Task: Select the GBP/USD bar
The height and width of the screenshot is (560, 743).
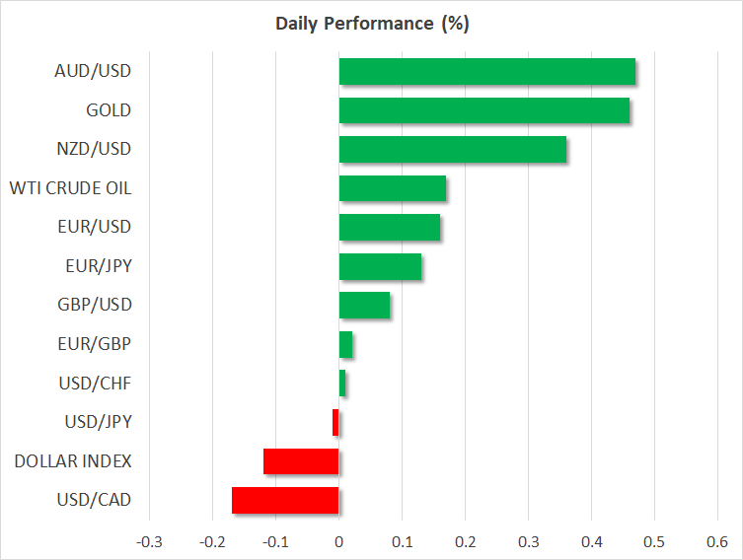Action: point(364,305)
